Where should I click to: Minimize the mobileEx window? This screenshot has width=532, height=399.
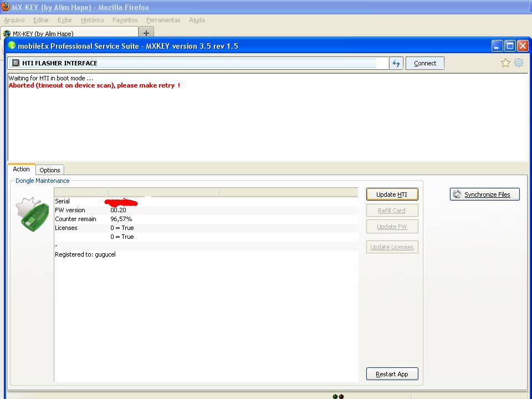[497, 45]
